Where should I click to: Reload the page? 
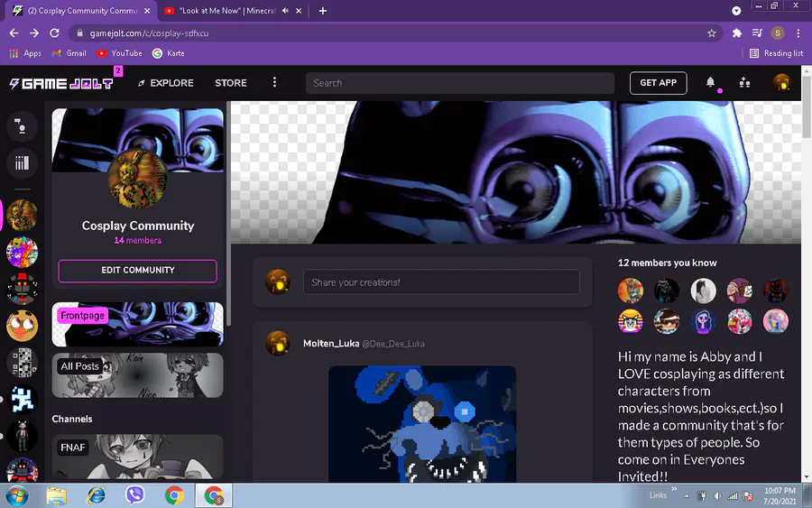(54, 33)
